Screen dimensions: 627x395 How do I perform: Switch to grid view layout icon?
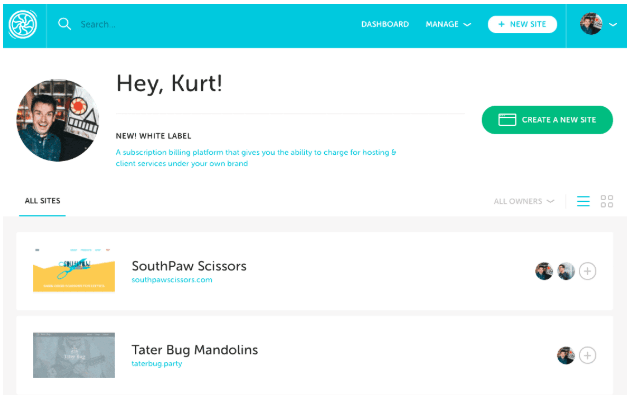(607, 201)
